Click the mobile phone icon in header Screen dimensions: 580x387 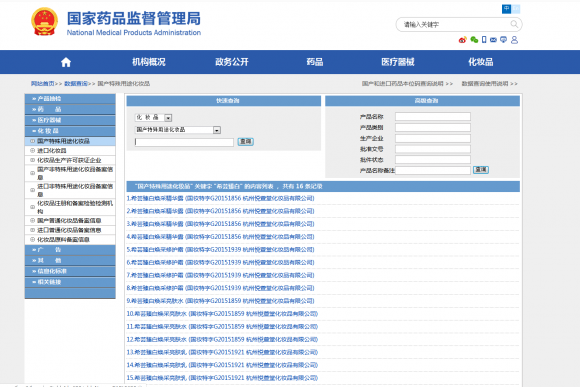pyautogui.click(x=484, y=40)
